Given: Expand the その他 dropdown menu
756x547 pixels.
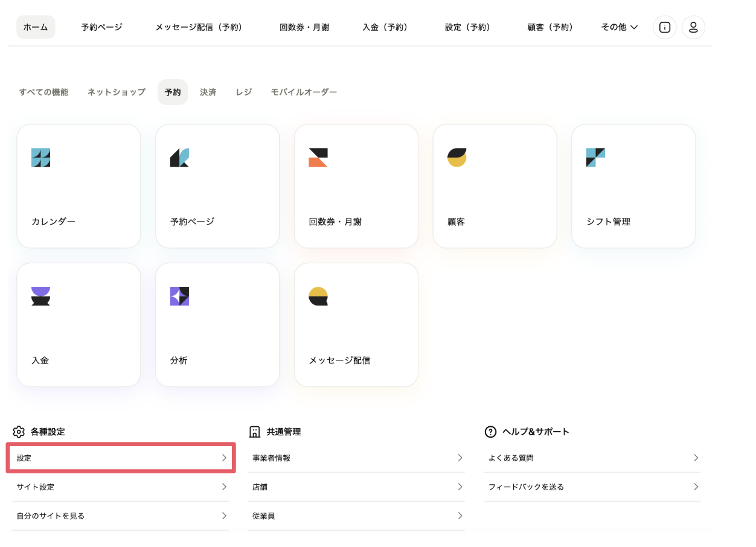Looking at the screenshot, I should coord(620,27).
